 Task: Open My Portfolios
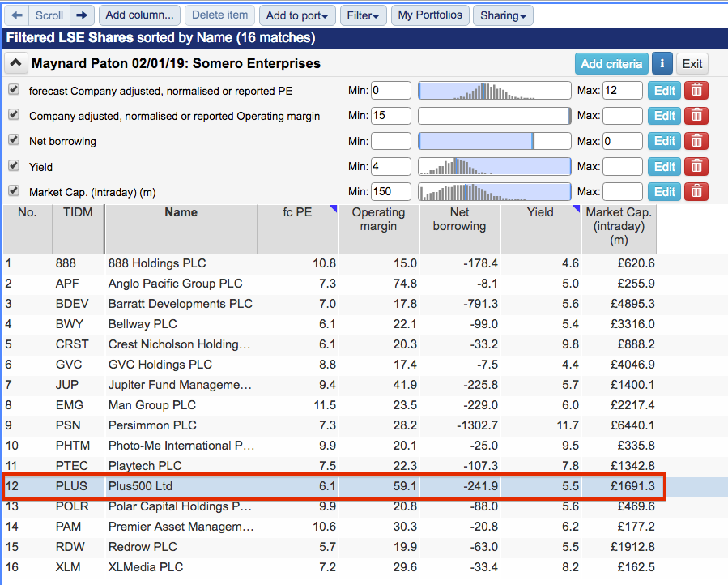point(430,15)
